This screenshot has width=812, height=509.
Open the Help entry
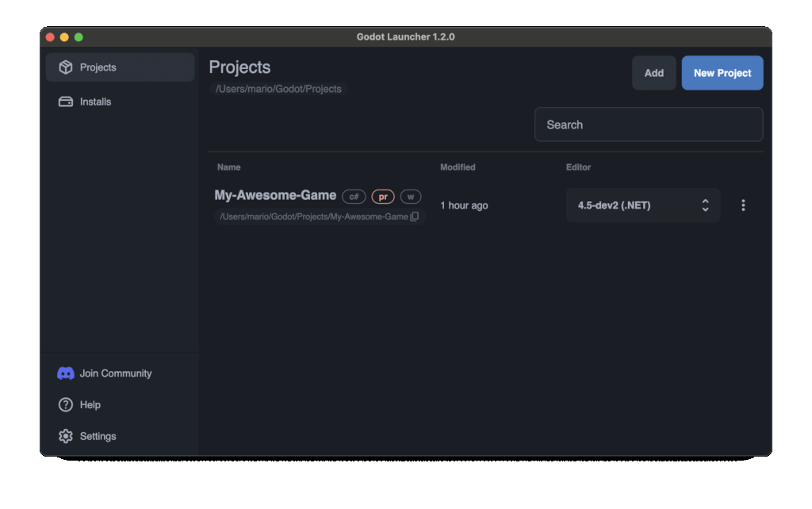tap(90, 405)
